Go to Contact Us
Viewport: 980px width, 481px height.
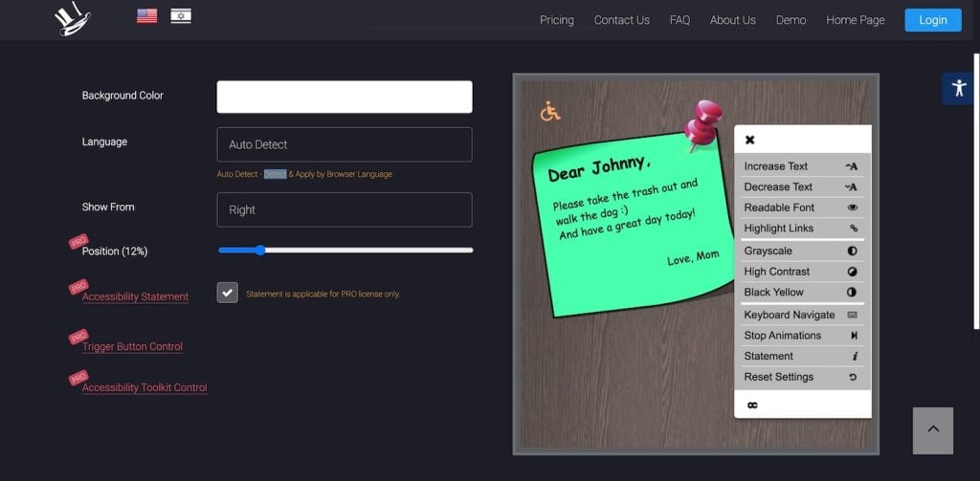(x=622, y=20)
